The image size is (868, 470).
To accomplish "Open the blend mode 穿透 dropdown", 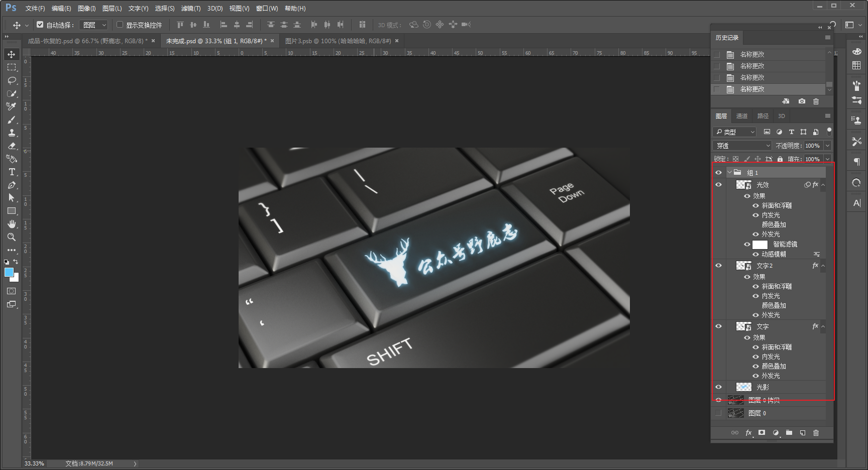I will (742, 146).
